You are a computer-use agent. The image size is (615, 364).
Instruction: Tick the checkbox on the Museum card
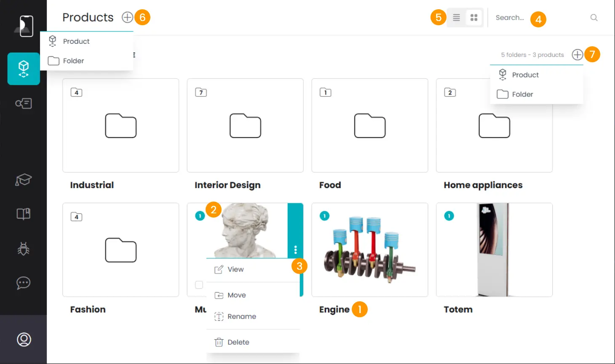(x=198, y=285)
